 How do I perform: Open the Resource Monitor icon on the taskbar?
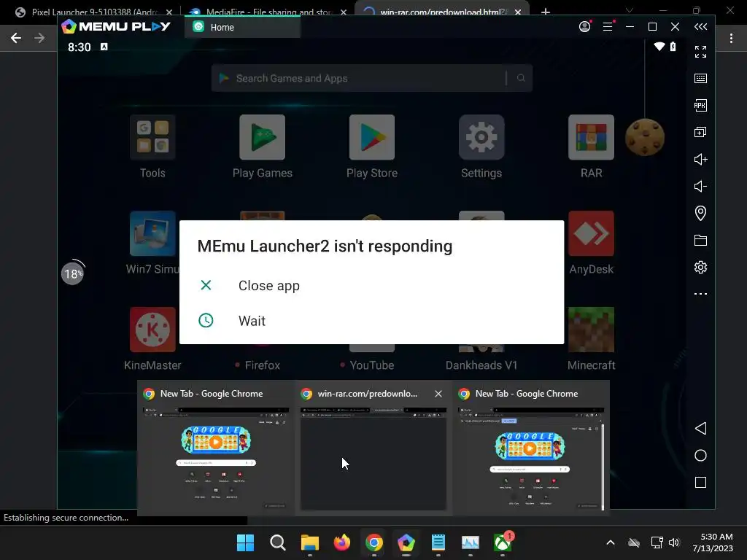point(471,542)
